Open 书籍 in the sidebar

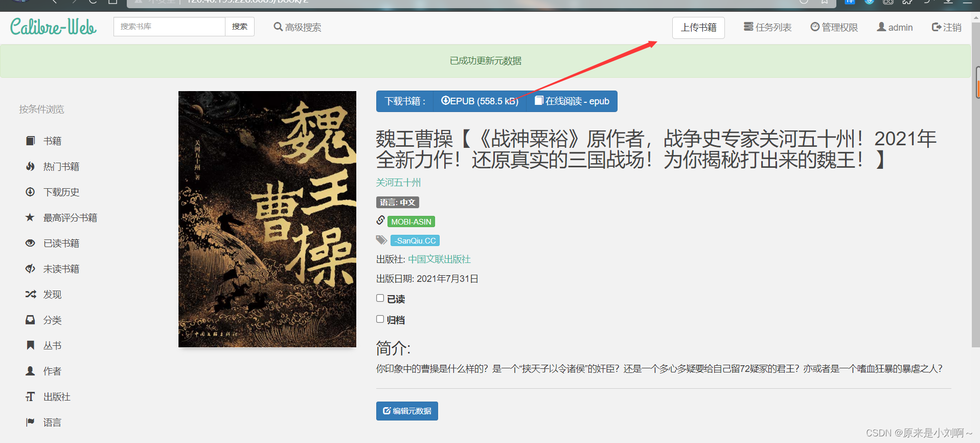click(x=52, y=141)
